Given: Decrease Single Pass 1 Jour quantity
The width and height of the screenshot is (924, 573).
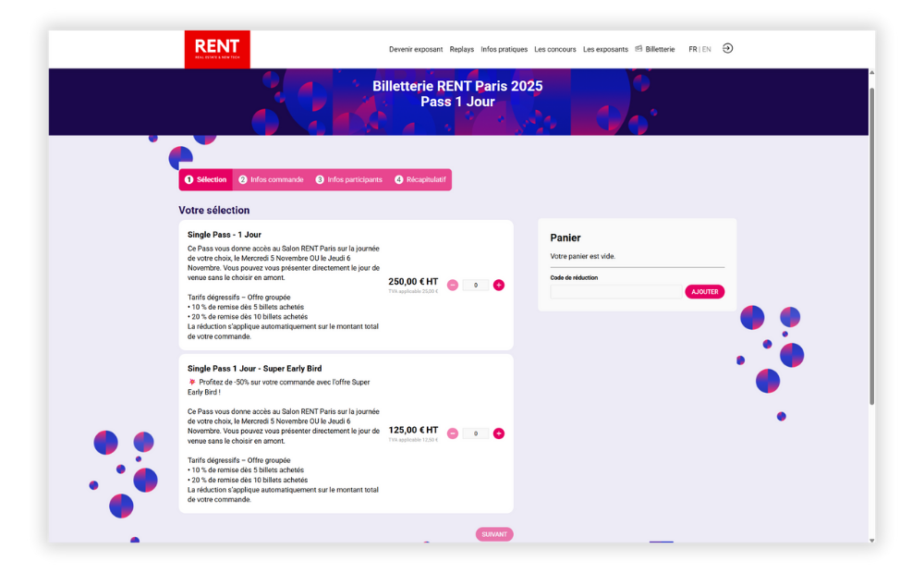Looking at the screenshot, I should pyautogui.click(x=453, y=286).
